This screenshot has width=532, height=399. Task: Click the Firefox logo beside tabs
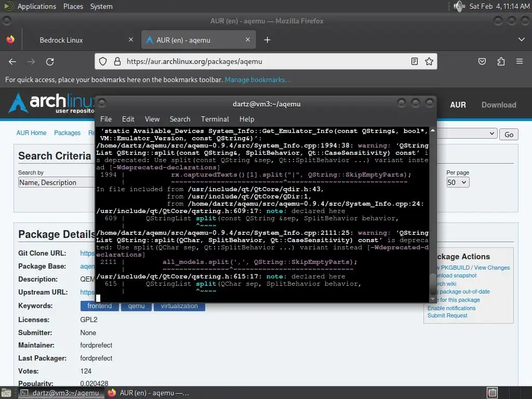tap(10, 39)
